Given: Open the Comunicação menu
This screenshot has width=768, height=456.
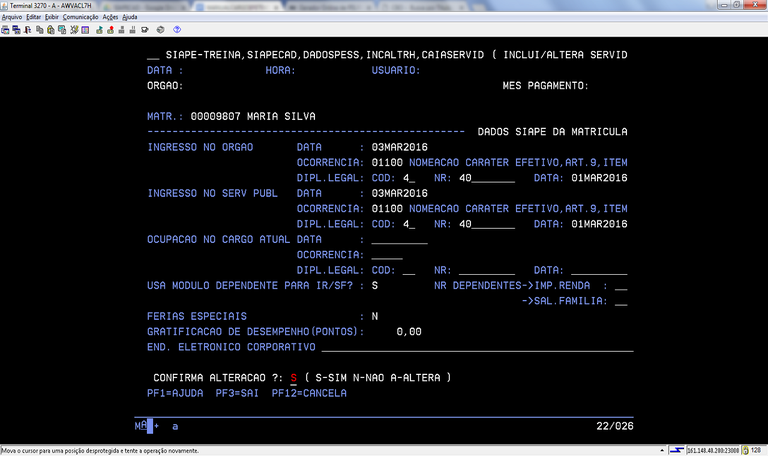Looking at the screenshot, I should [x=80, y=17].
